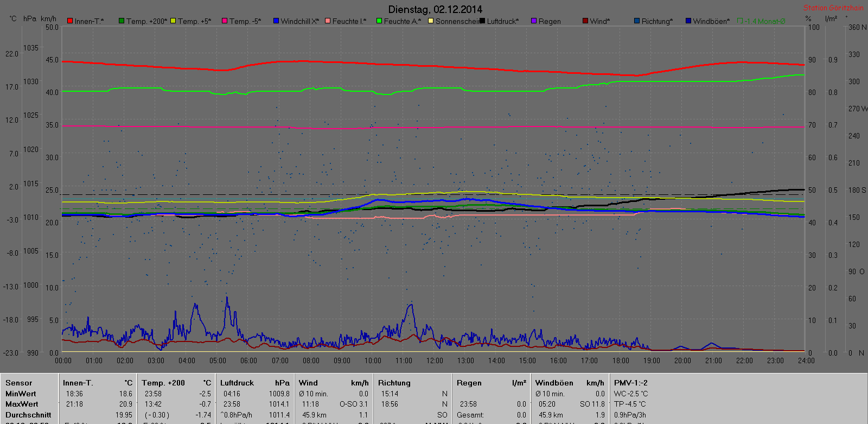Click the Innen-T. minimum time '18:36'
The height and width of the screenshot is (424, 868).
pyautogui.click(x=74, y=394)
